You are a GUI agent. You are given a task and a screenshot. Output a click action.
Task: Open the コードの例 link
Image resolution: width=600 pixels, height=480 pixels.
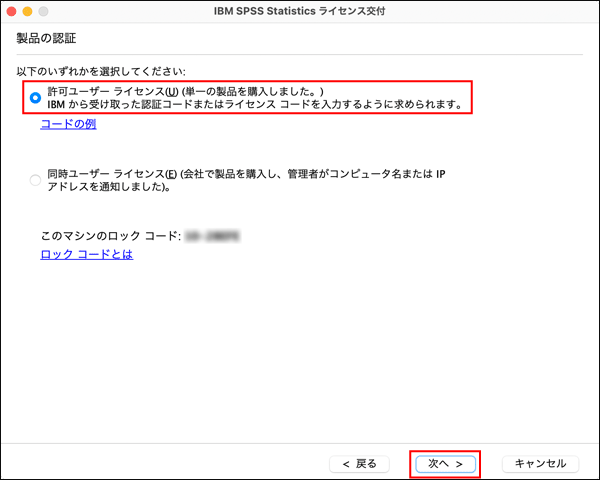[x=68, y=124]
